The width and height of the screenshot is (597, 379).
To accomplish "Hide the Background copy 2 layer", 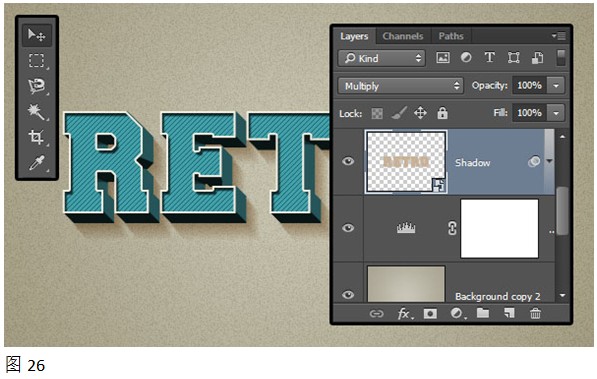I will 348,295.
